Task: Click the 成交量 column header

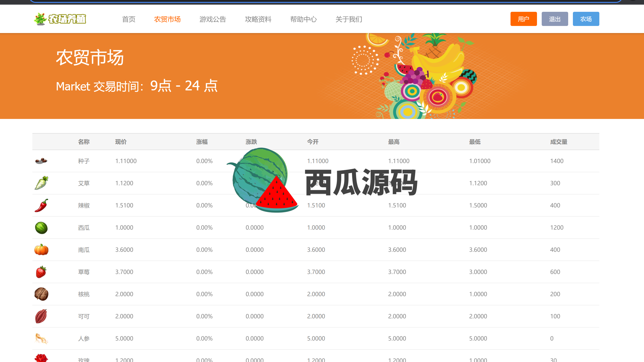Action: (558, 142)
